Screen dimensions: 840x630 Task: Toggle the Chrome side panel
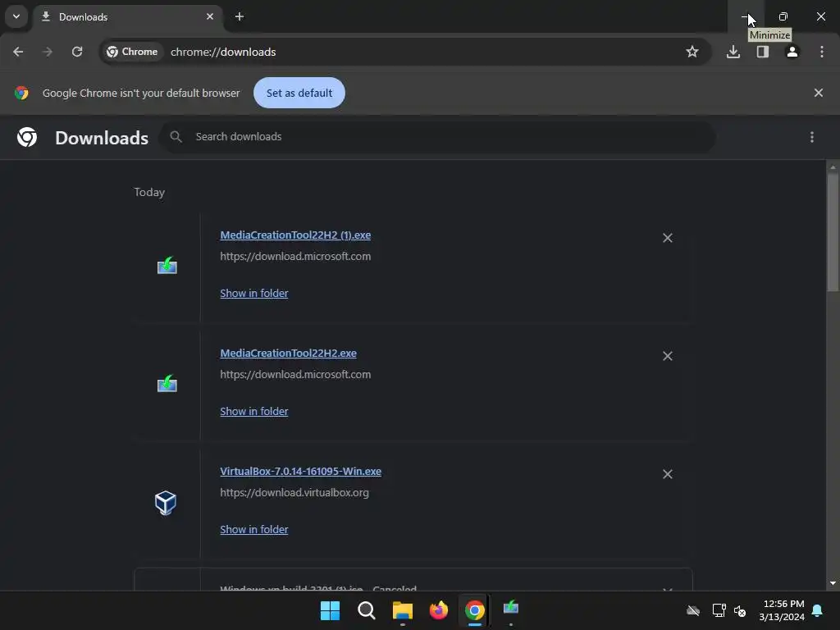(x=763, y=52)
